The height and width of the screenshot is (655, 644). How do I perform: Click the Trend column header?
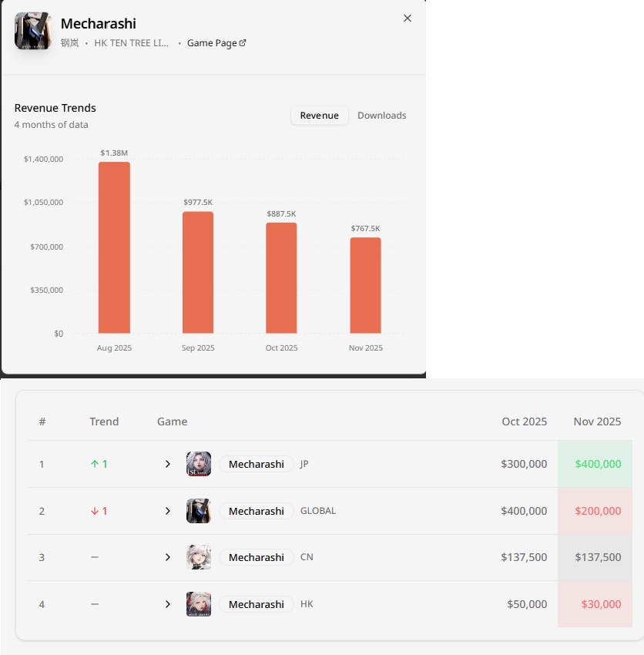tap(104, 422)
